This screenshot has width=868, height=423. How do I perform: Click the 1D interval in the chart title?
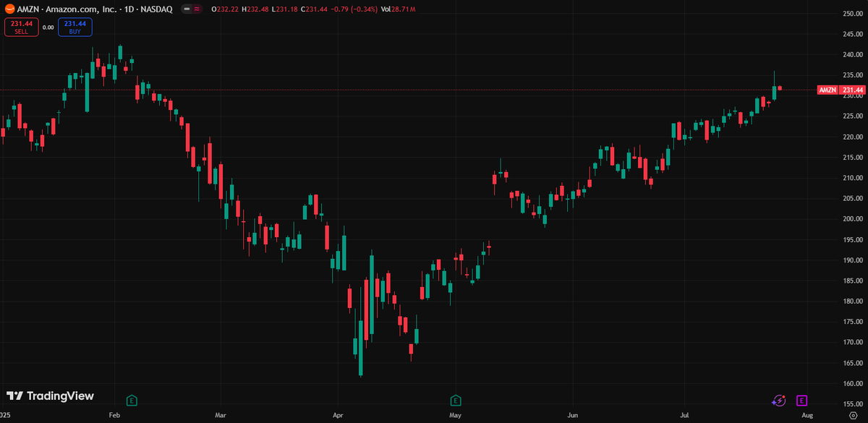pyautogui.click(x=129, y=8)
